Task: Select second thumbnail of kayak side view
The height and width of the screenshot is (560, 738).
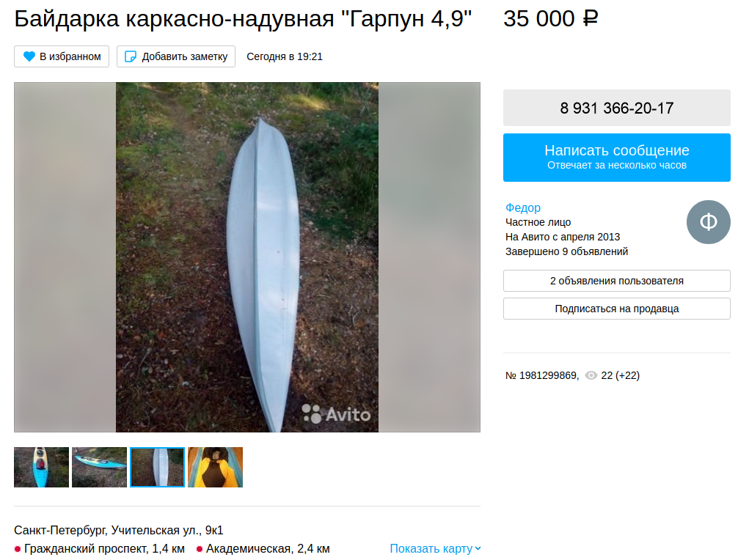Action: click(x=99, y=467)
